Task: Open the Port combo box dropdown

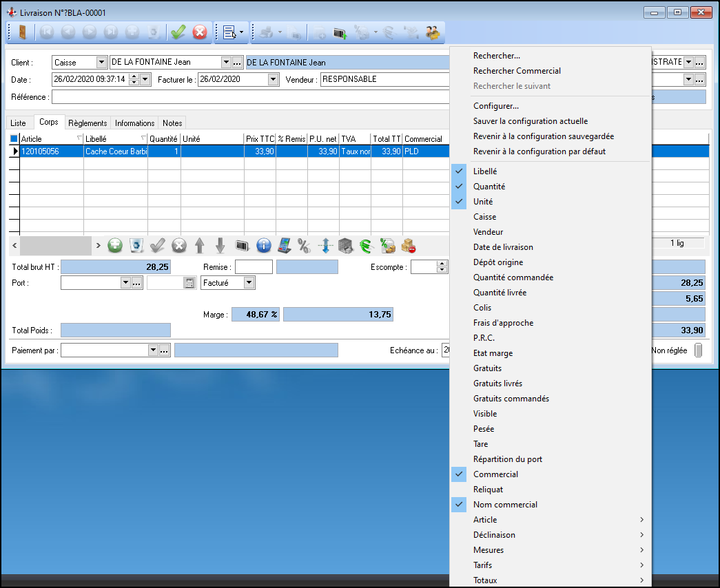Action: click(125, 283)
